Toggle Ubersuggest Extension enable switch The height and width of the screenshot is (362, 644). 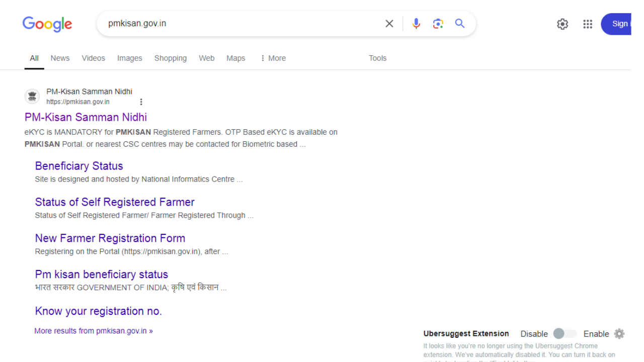pos(565,334)
